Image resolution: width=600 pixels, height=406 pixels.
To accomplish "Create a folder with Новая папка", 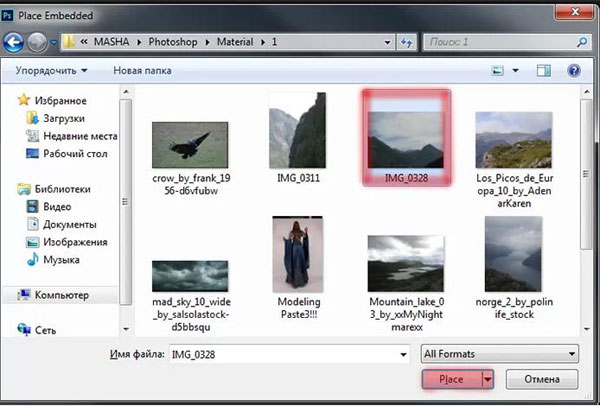I will coord(142,70).
